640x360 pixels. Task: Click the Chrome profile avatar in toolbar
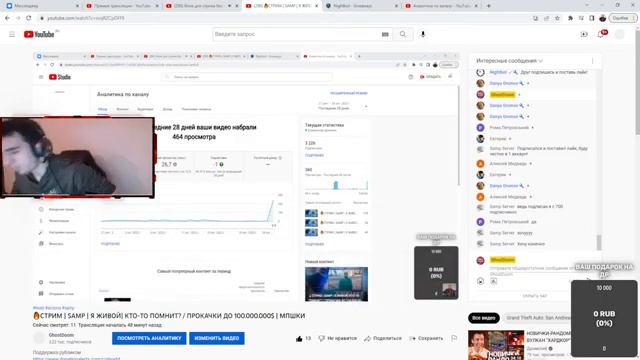602,18
